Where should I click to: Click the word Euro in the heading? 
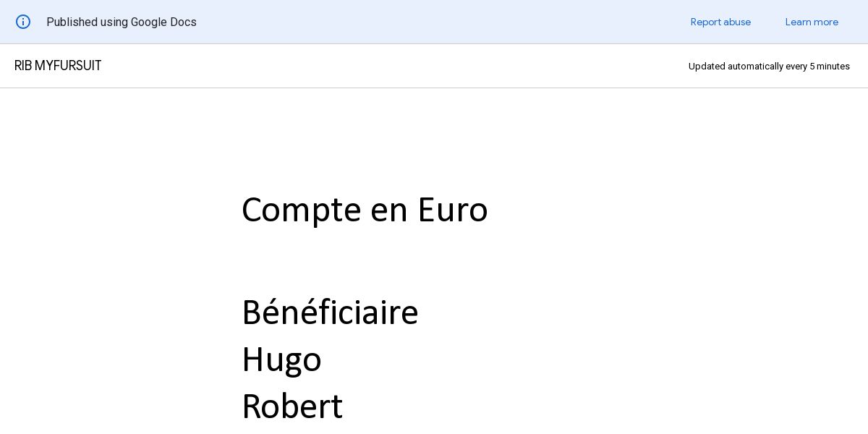pyautogui.click(x=453, y=210)
